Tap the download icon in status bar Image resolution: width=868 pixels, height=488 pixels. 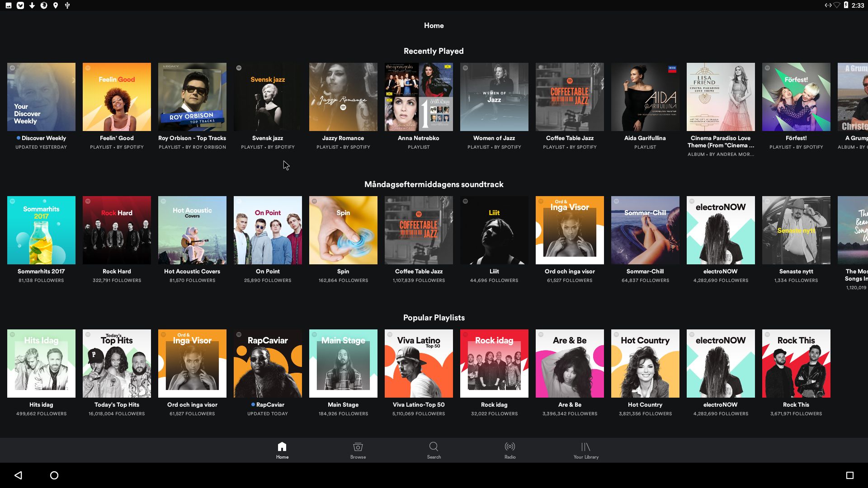pyautogui.click(x=32, y=5)
